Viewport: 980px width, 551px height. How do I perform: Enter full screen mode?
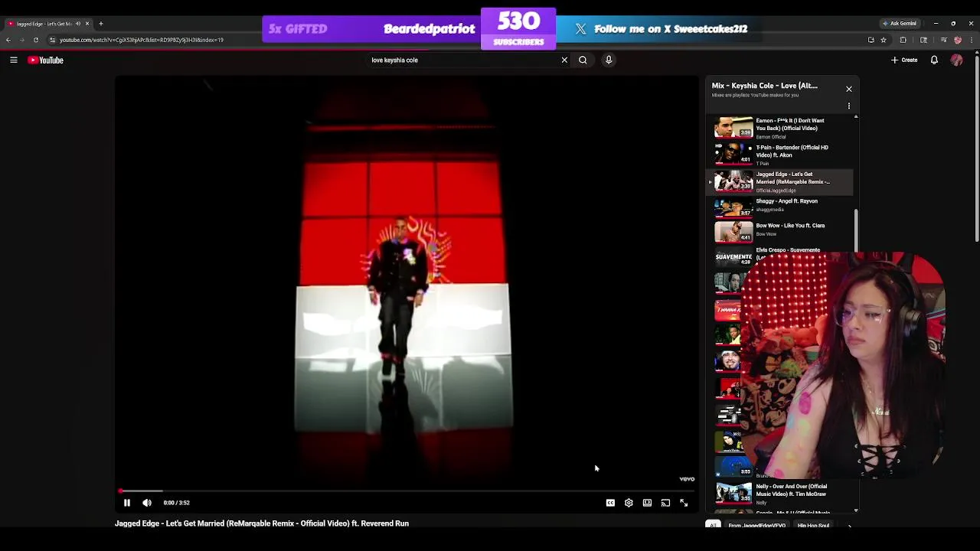(684, 503)
